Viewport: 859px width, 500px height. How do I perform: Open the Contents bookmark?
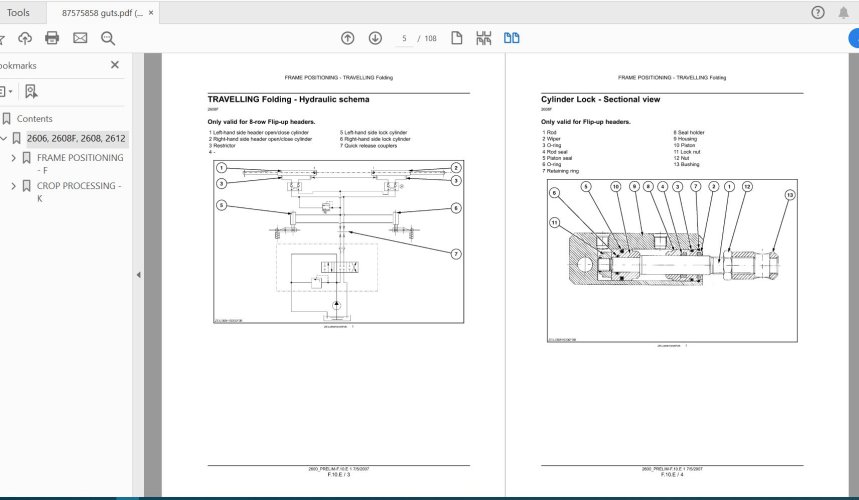(x=34, y=118)
